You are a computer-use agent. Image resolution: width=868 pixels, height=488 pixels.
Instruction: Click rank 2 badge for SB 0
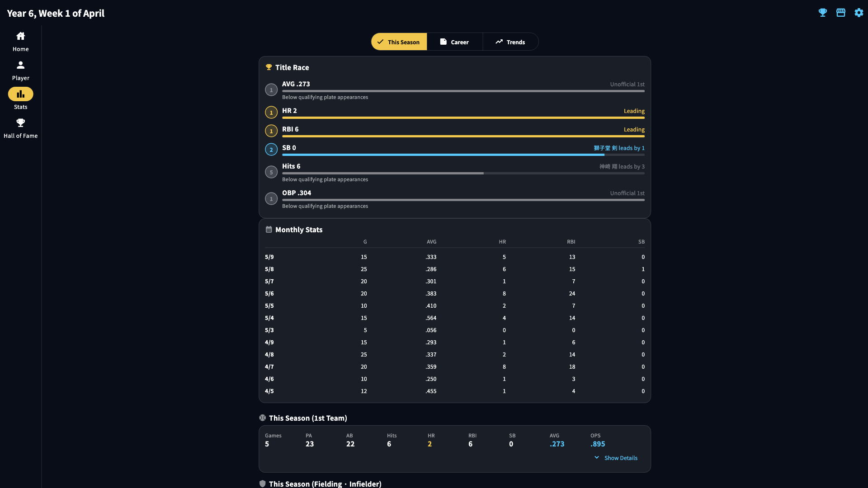point(271,150)
